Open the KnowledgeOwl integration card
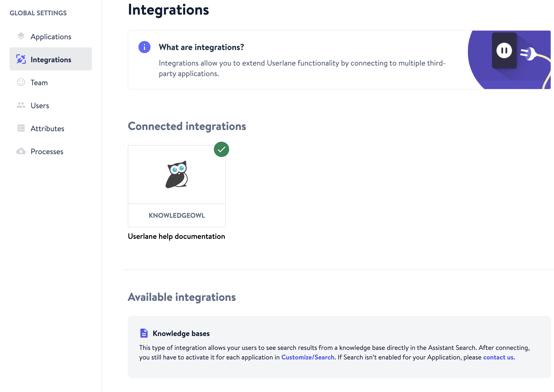Image resolution: width=554 pixels, height=392 pixels. (x=177, y=174)
